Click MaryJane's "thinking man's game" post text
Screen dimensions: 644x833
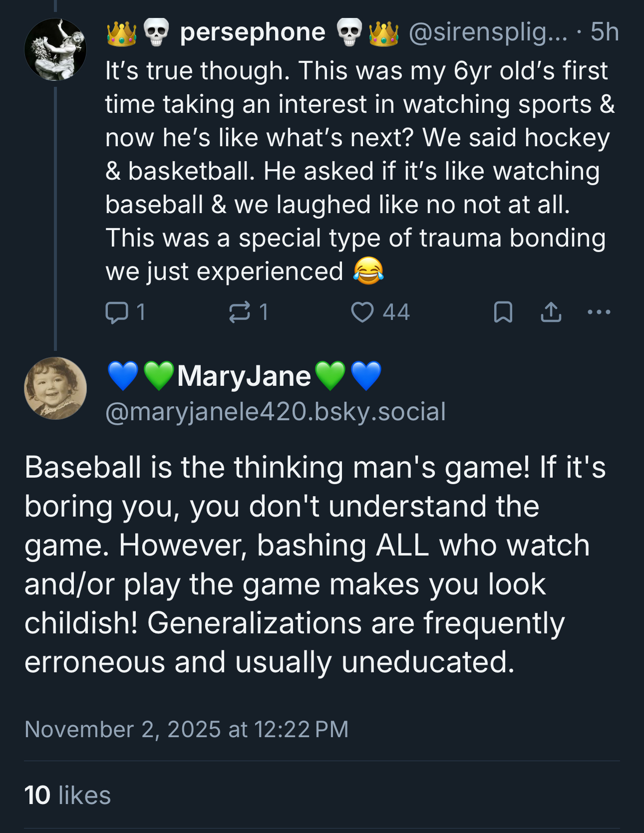[x=315, y=564]
